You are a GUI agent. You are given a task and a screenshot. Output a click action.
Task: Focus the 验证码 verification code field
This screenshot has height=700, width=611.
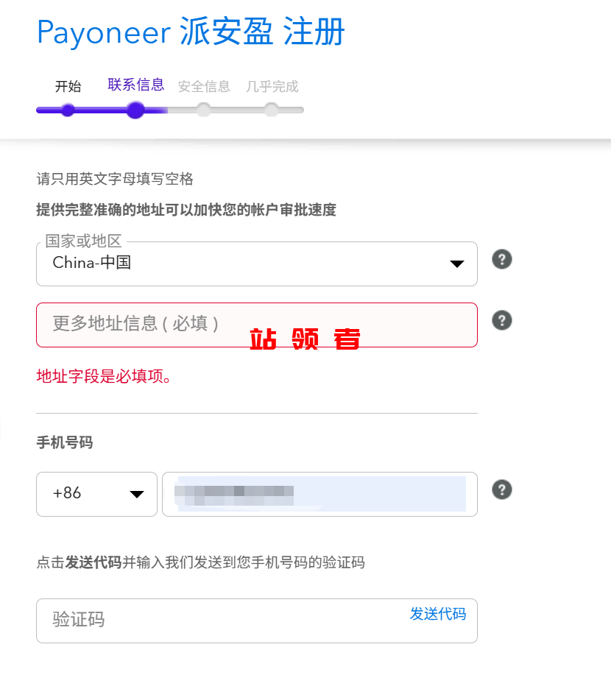coord(221,621)
